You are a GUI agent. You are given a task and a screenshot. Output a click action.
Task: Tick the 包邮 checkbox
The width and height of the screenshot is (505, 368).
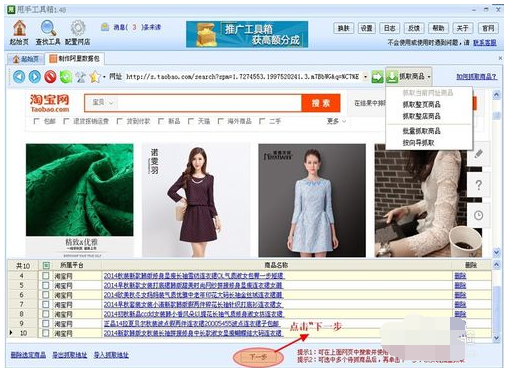(x=37, y=121)
